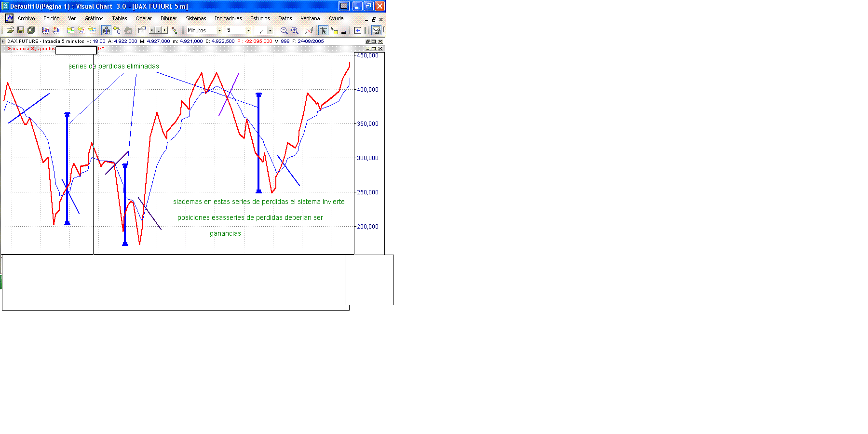868x434 pixels.
Task: Close the Ganancia Sys puntos pane
Action: (380, 49)
